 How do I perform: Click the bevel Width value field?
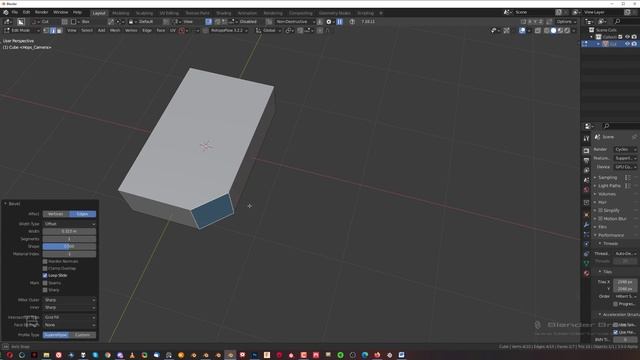[69, 231]
